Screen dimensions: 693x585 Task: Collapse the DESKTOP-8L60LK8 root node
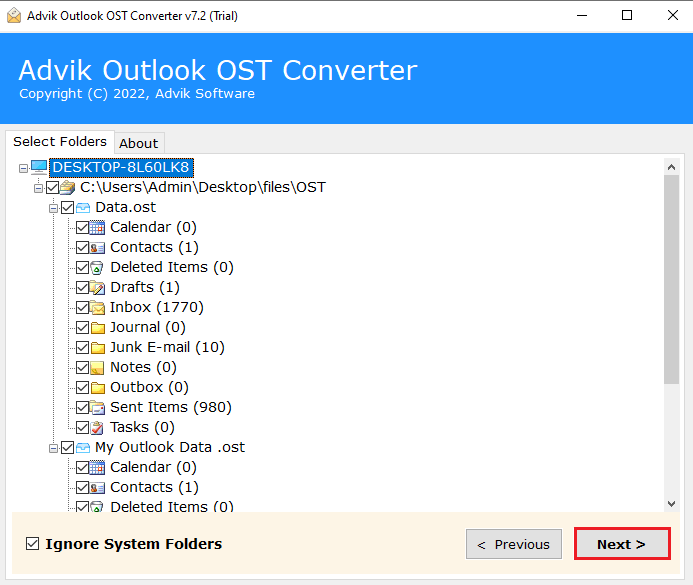point(23,168)
